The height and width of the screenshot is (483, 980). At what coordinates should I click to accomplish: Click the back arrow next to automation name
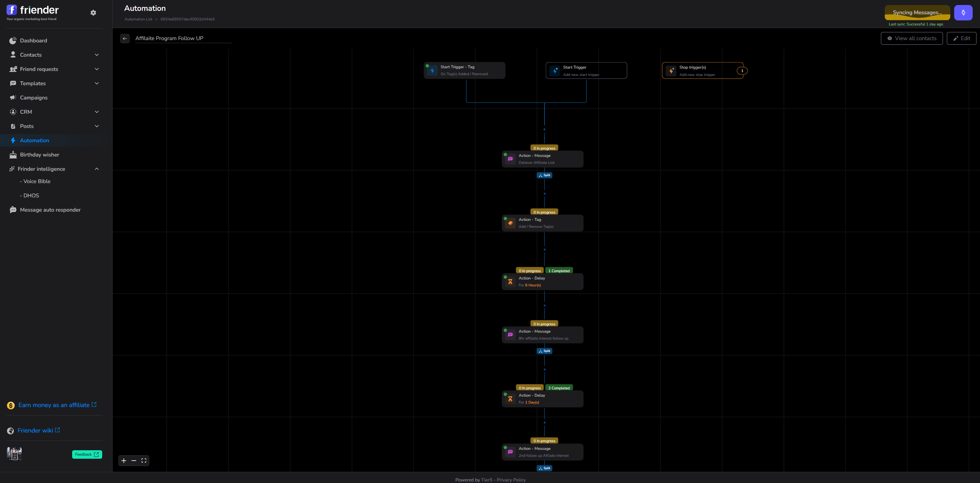tap(125, 39)
